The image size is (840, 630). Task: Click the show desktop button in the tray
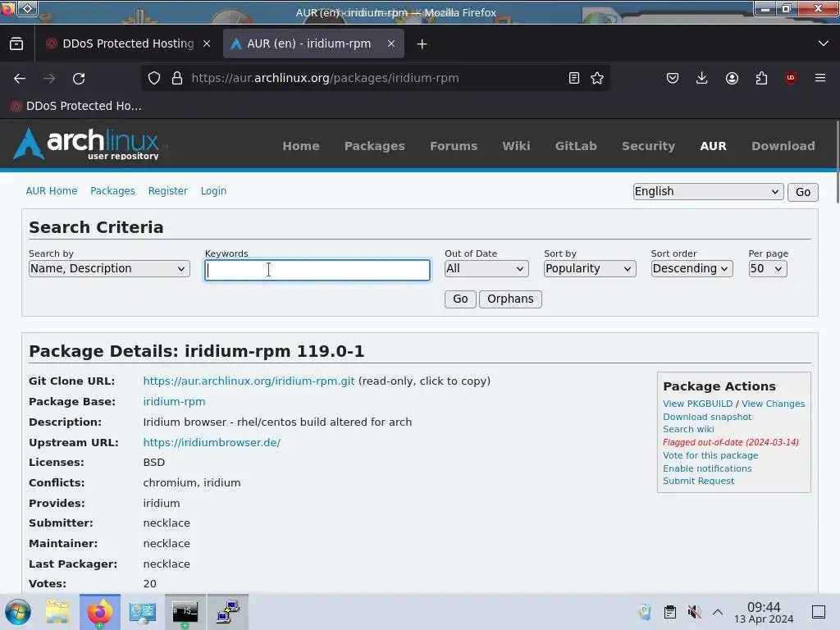pyautogui.click(x=819, y=612)
